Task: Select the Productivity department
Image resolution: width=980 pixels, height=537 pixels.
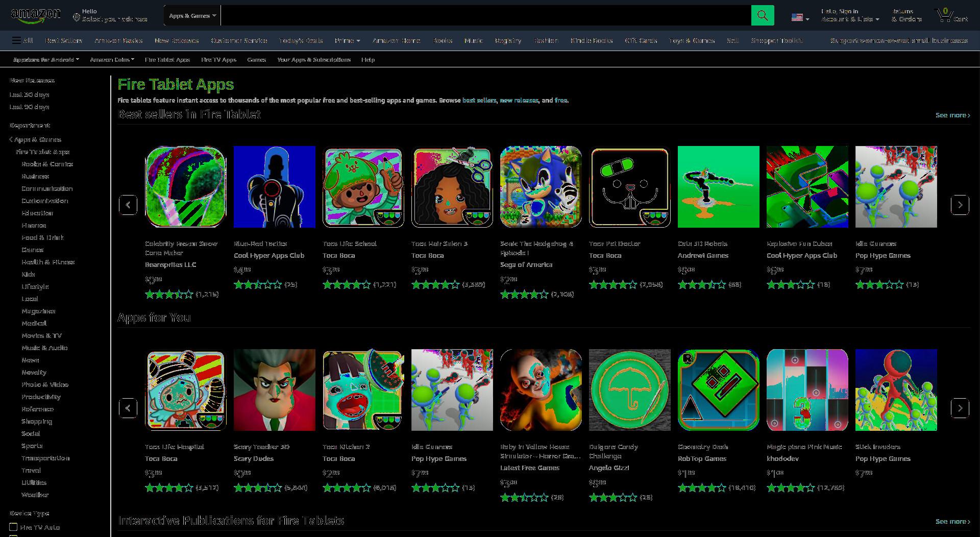Action: pos(41,397)
